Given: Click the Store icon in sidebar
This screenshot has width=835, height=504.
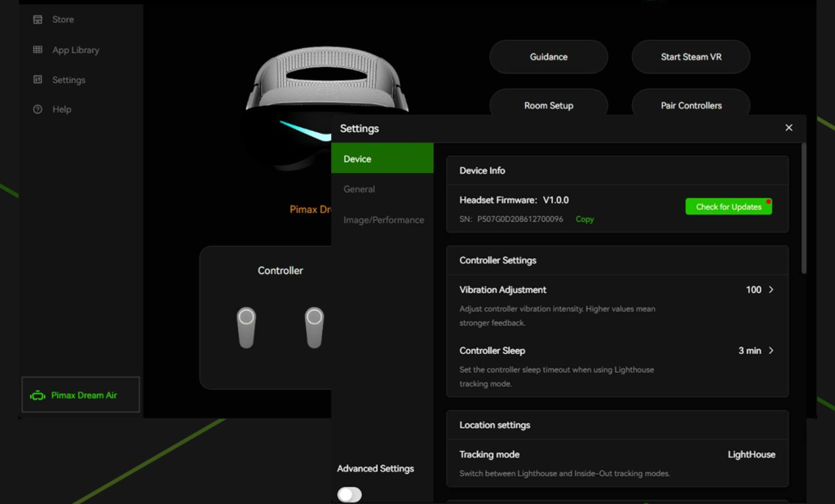Looking at the screenshot, I should [x=38, y=20].
